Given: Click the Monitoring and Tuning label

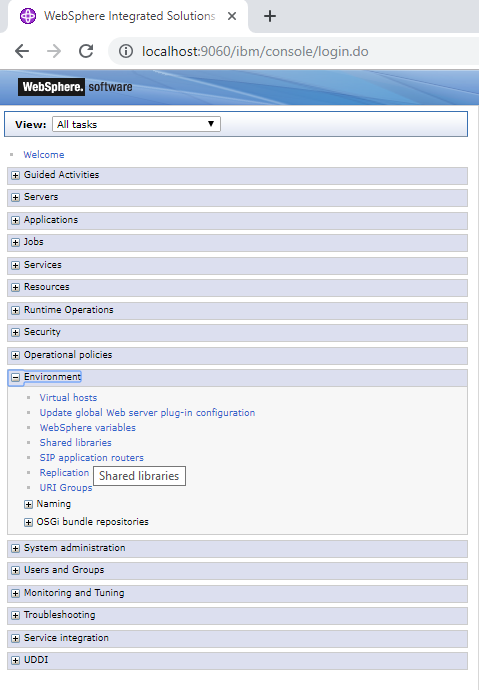Looking at the screenshot, I should coord(74,592).
